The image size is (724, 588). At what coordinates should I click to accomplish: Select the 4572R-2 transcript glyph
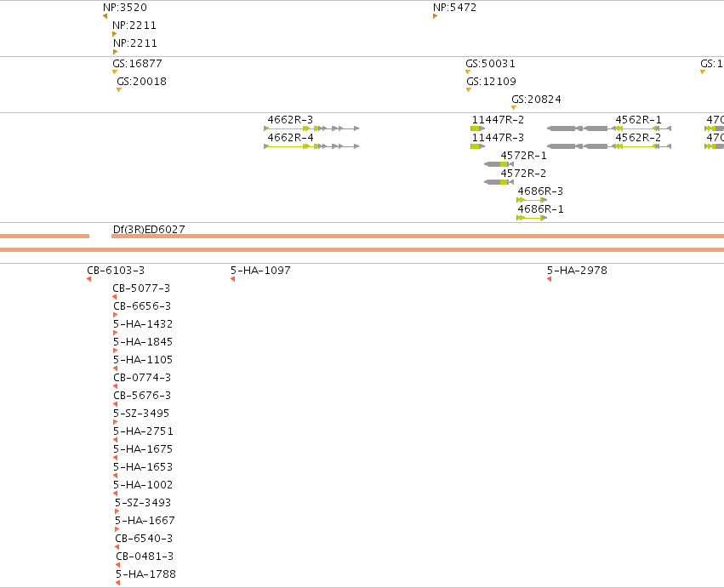pos(499,182)
